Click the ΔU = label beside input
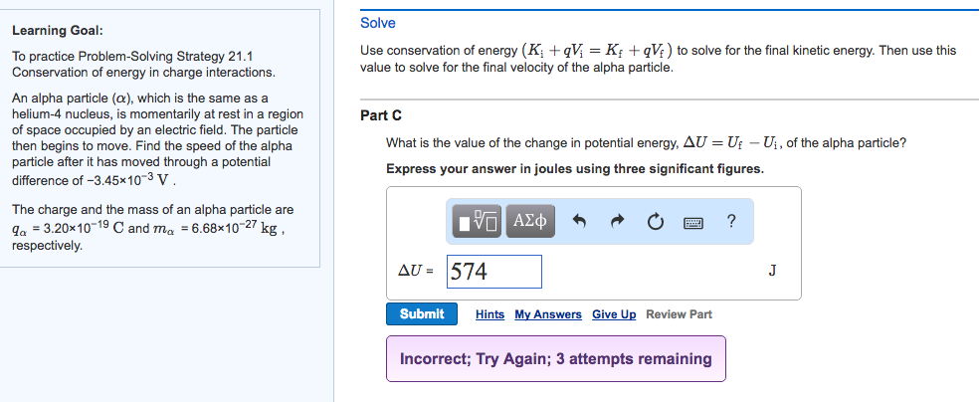This screenshot has height=402, width=980. [x=416, y=271]
